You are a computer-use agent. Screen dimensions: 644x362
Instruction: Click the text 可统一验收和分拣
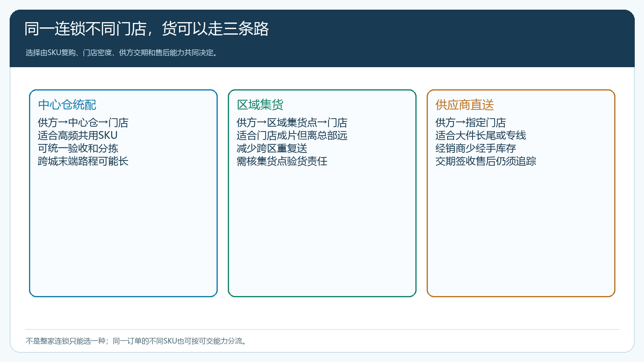coord(78,148)
